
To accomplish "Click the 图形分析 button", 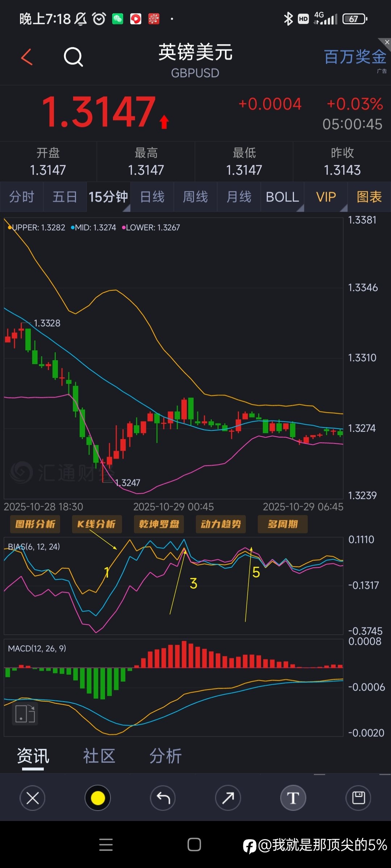I will pos(35,524).
